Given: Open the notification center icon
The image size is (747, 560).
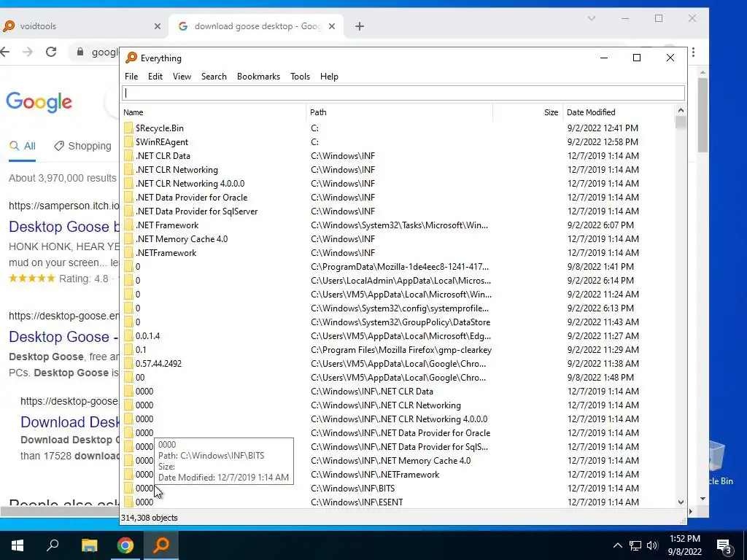Looking at the screenshot, I should 724,547.
